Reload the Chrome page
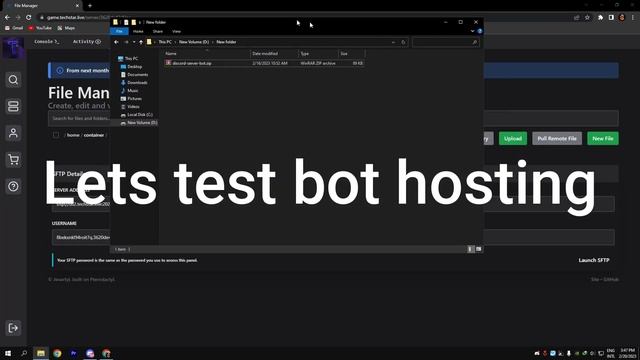640x360 pixels. [x=29, y=17]
